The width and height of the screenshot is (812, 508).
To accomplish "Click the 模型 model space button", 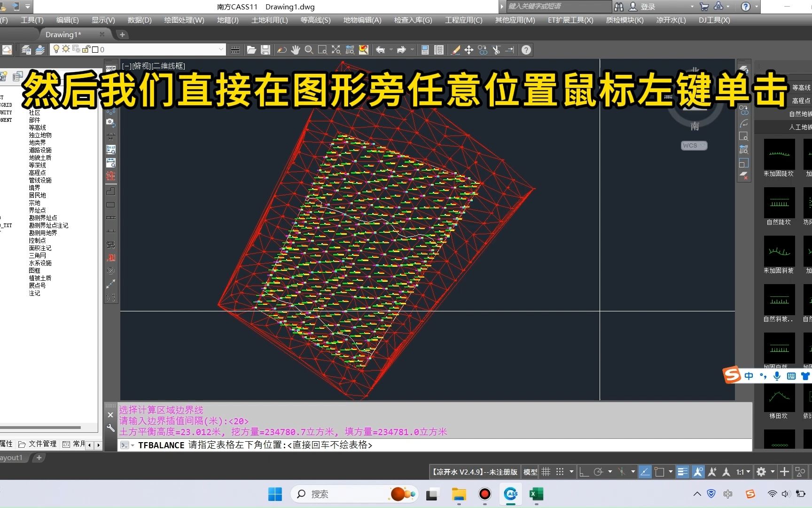I will (531, 472).
